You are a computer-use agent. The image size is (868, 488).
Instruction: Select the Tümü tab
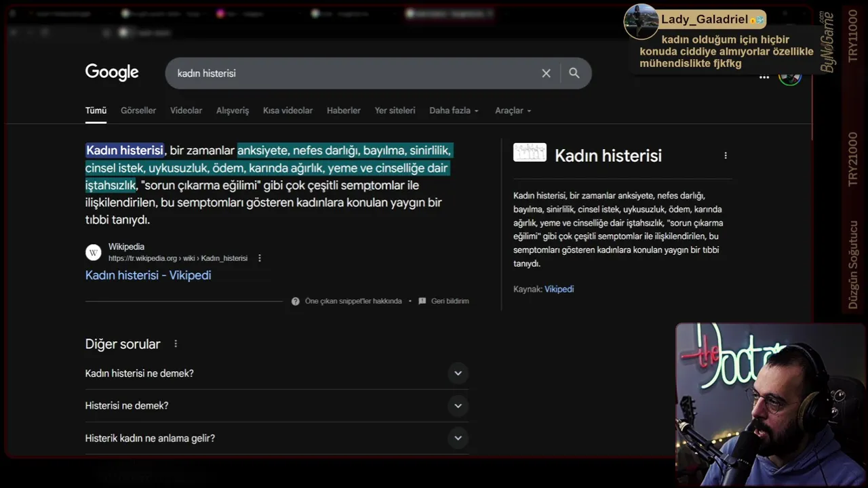96,110
